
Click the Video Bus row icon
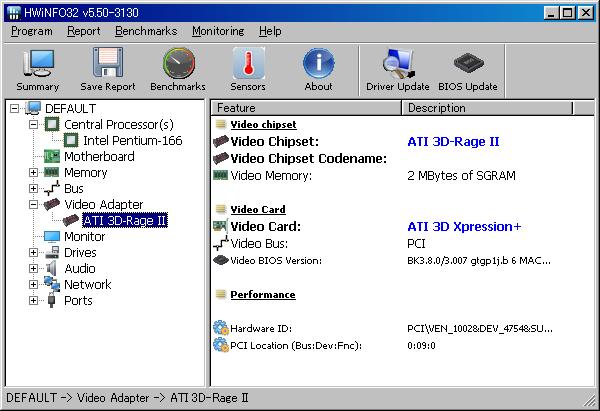[x=220, y=243]
